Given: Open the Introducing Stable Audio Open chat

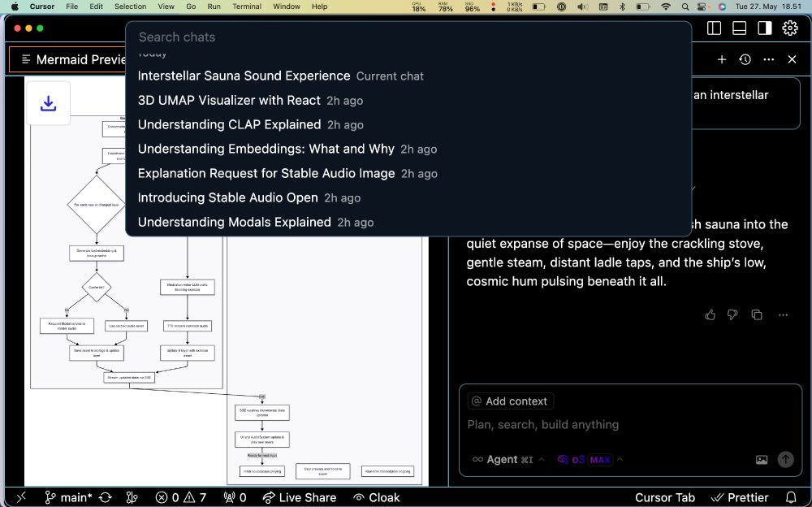Looking at the screenshot, I should click(x=408, y=197).
